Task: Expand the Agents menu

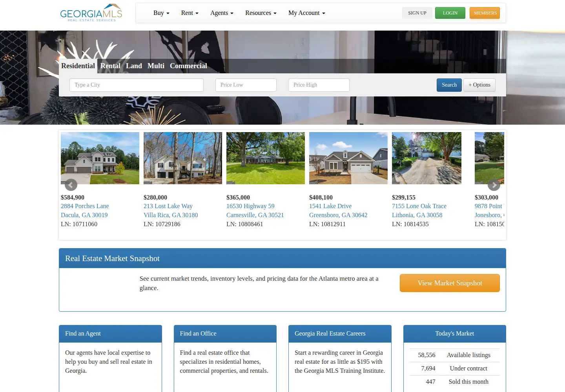Action: click(222, 13)
